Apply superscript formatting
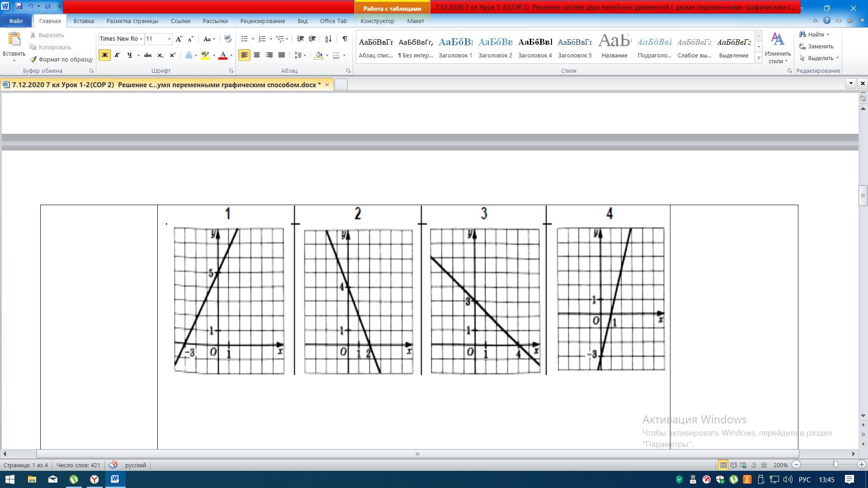Image resolution: width=868 pixels, height=488 pixels. coord(172,55)
